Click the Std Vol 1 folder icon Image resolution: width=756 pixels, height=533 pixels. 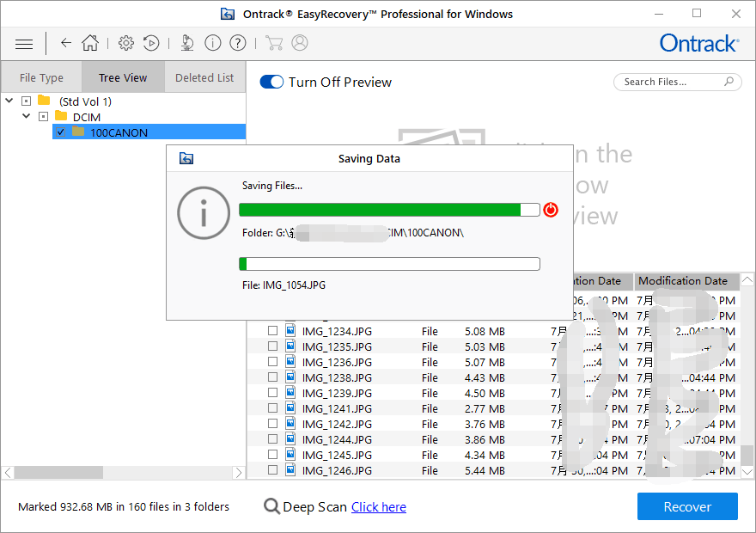[44, 101]
